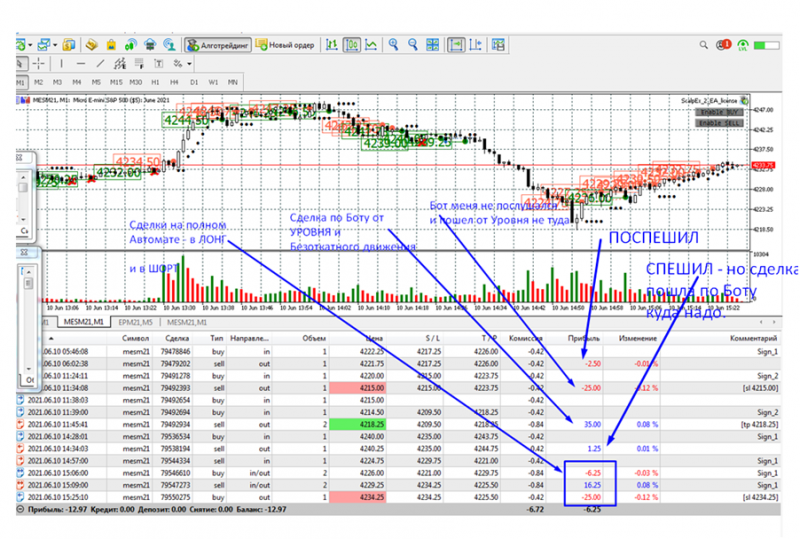The image size is (800, 539).
Task: Click the green 4218.25 price cell
Action: 358,424
